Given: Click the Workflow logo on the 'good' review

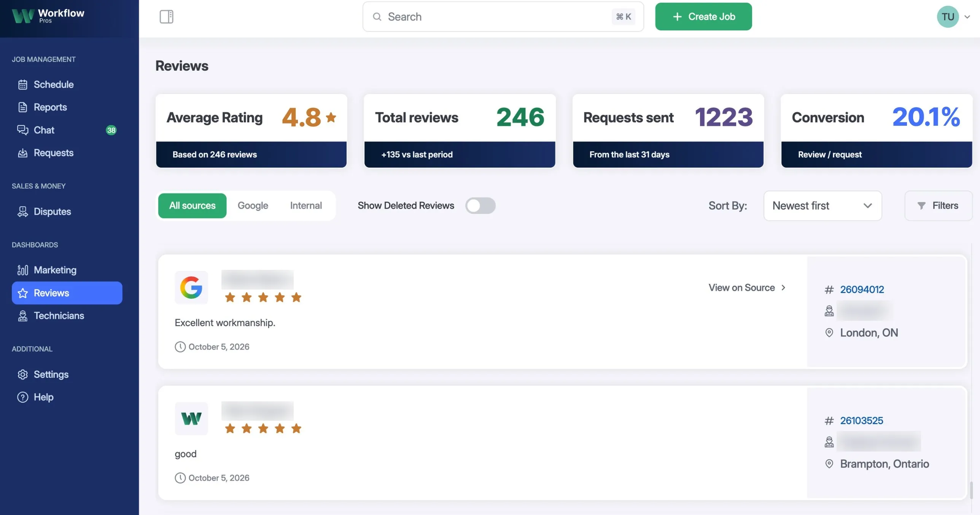Looking at the screenshot, I should [191, 418].
